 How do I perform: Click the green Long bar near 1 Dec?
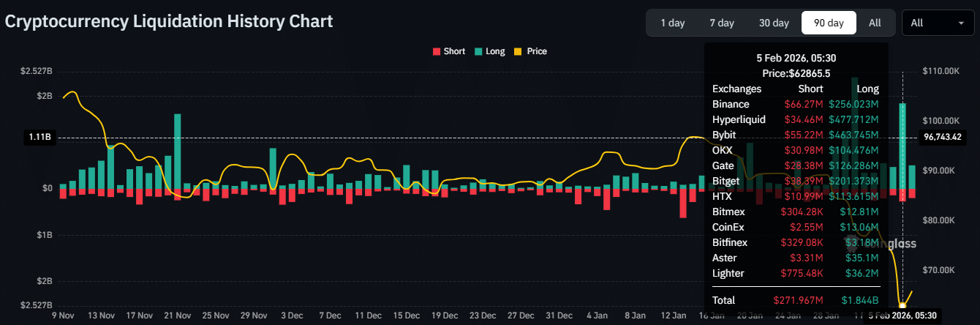tap(273, 168)
